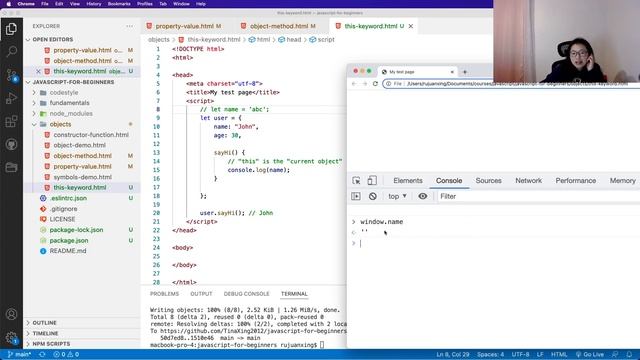Screen dimensions: 640x360
Task: Click the main branch indicator in status bar
Action: click(x=19, y=354)
